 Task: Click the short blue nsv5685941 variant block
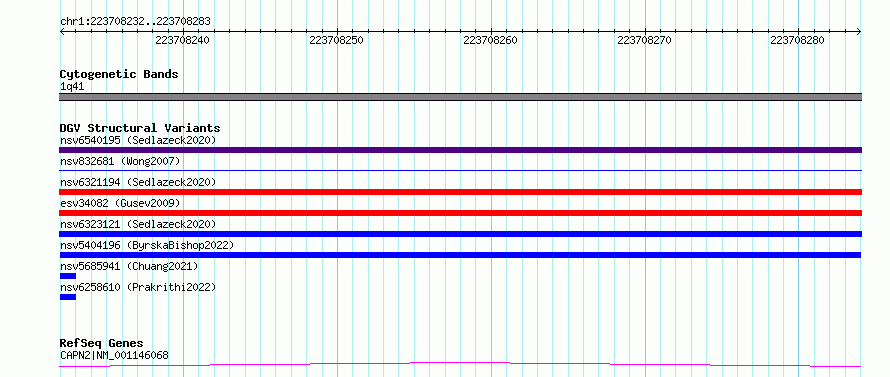point(68,276)
